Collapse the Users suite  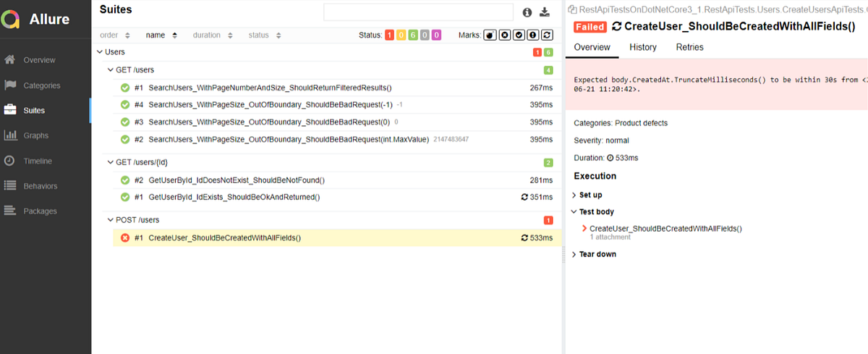tap(100, 52)
